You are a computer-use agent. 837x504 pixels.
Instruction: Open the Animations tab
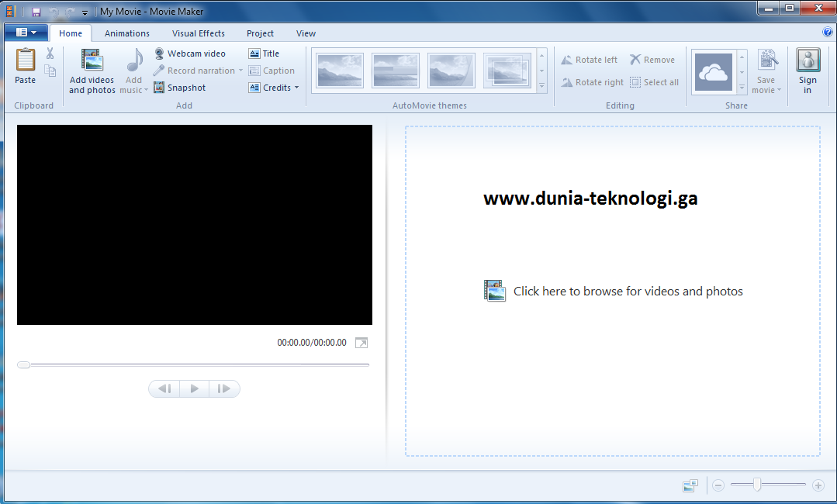click(127, 33)
